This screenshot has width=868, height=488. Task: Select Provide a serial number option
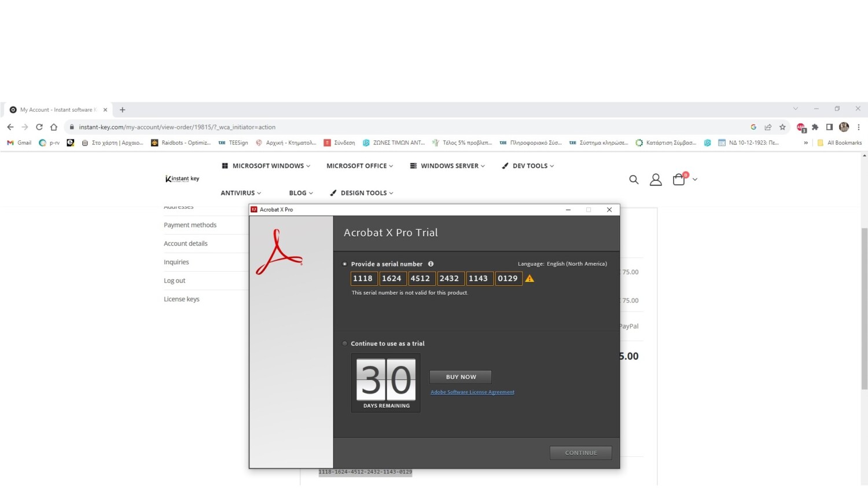pos(345,264)
